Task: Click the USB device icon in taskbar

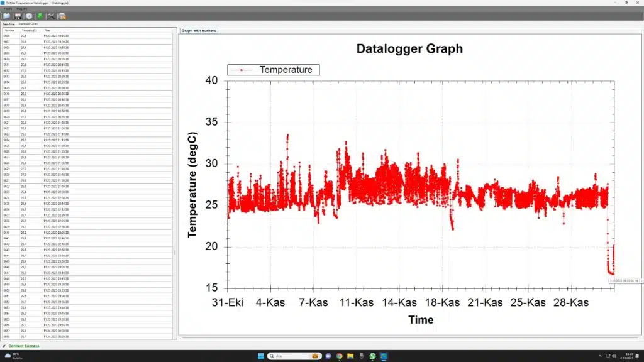Action: [x=362, y=356]
